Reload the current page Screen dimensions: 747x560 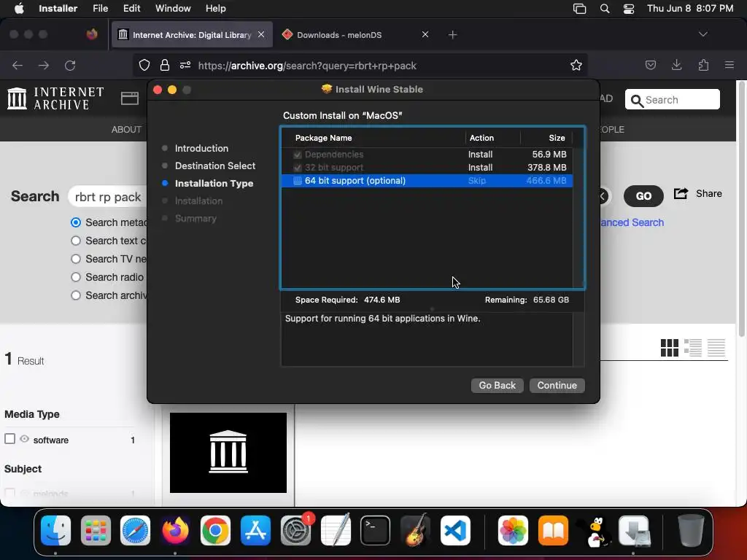(x=70, y=65)
